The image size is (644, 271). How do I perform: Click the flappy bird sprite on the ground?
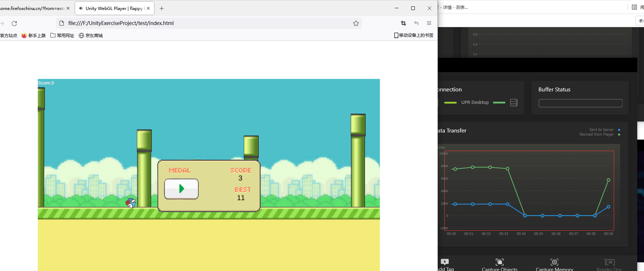pyautogui.click(x=131, y=203)
